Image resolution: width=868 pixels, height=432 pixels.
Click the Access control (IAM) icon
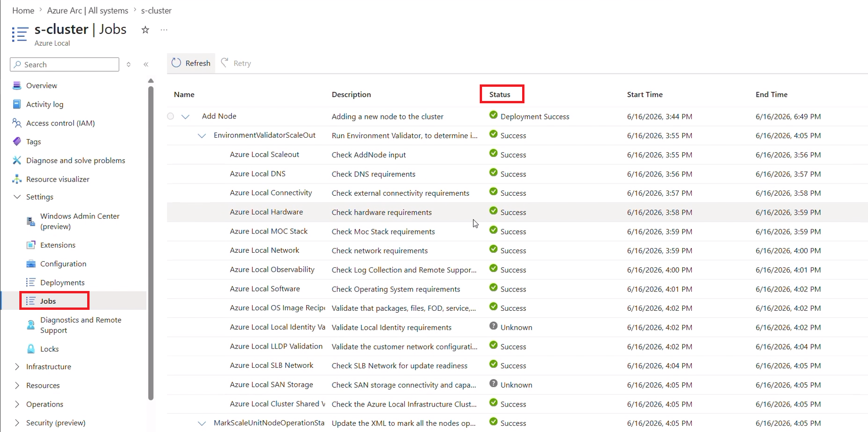(17, 123)
